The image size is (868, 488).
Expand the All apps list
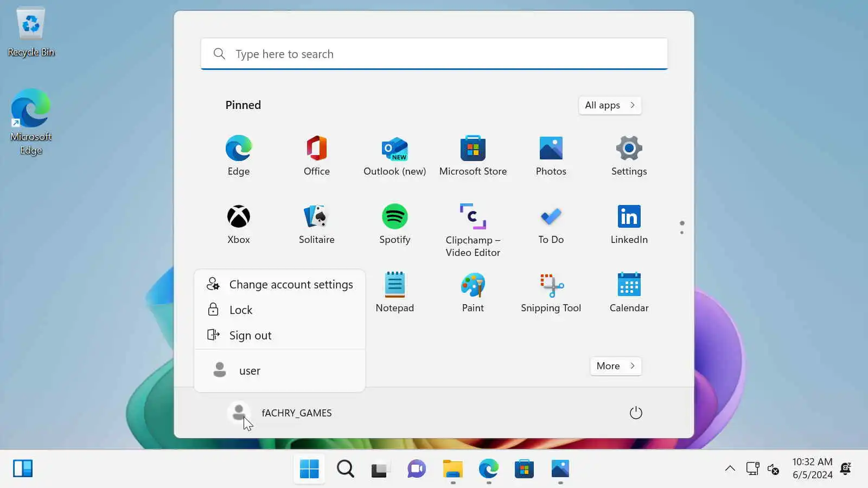pos(610,105)
